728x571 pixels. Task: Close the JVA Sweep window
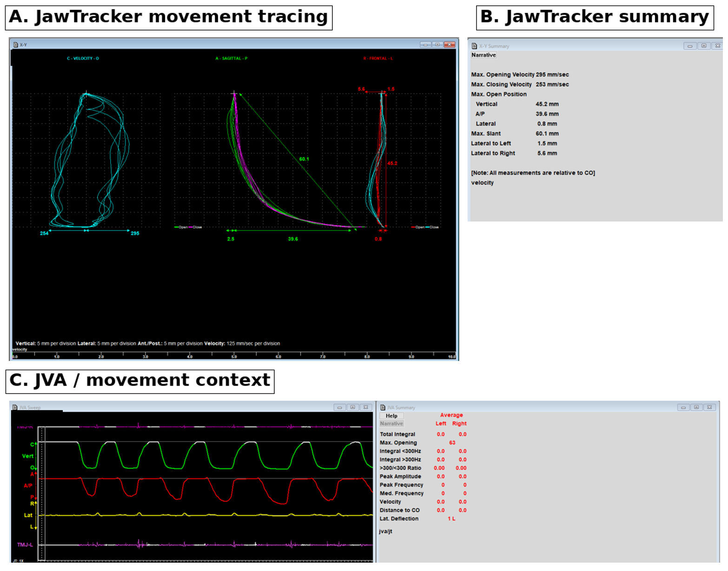[366, 407]
